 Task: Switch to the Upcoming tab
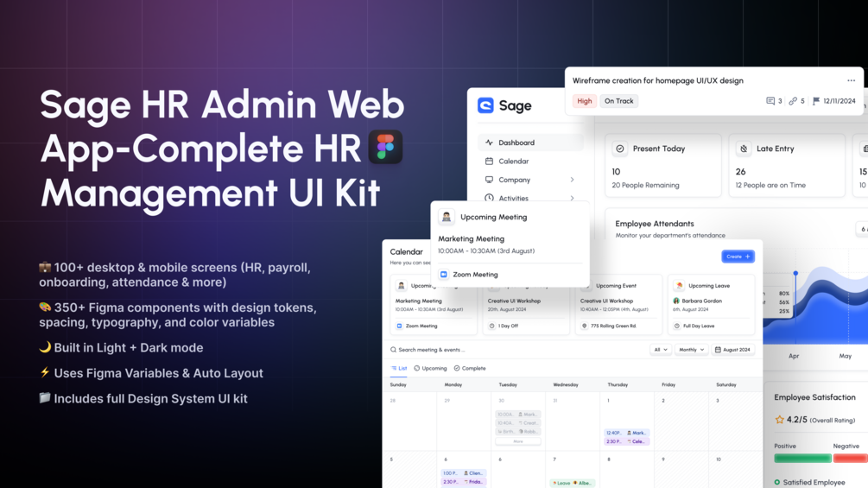tap(430, 368)
